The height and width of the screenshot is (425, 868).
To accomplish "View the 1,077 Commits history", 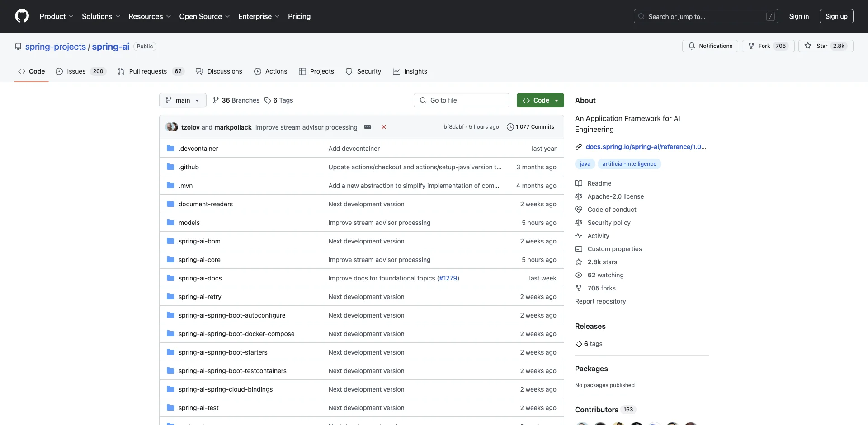I will coord(530,127).
